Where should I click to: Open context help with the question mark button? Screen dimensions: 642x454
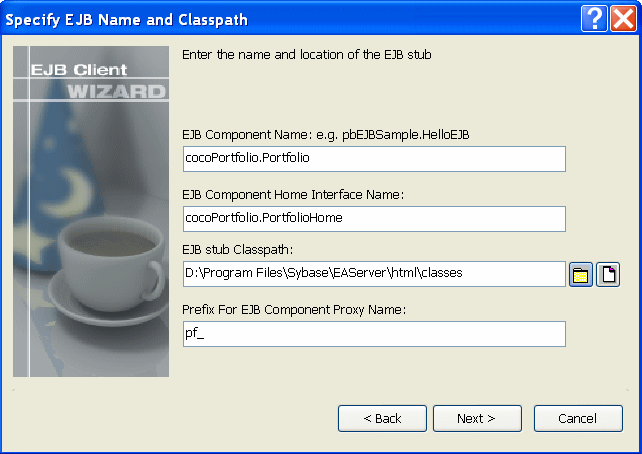tap(595, 18)
